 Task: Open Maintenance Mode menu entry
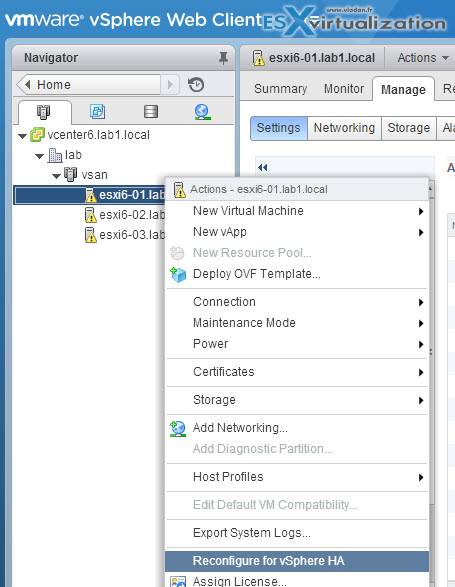pos(297,323)
